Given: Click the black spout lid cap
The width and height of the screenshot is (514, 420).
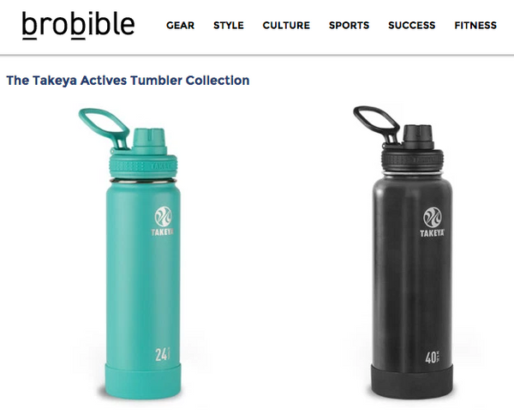Looking at the screenshot, I should 418,137.
